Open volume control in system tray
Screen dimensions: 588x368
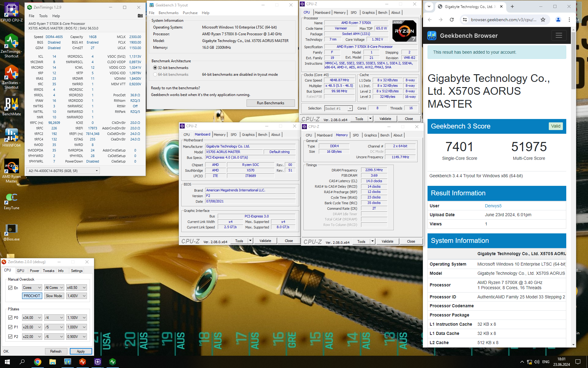537,362
